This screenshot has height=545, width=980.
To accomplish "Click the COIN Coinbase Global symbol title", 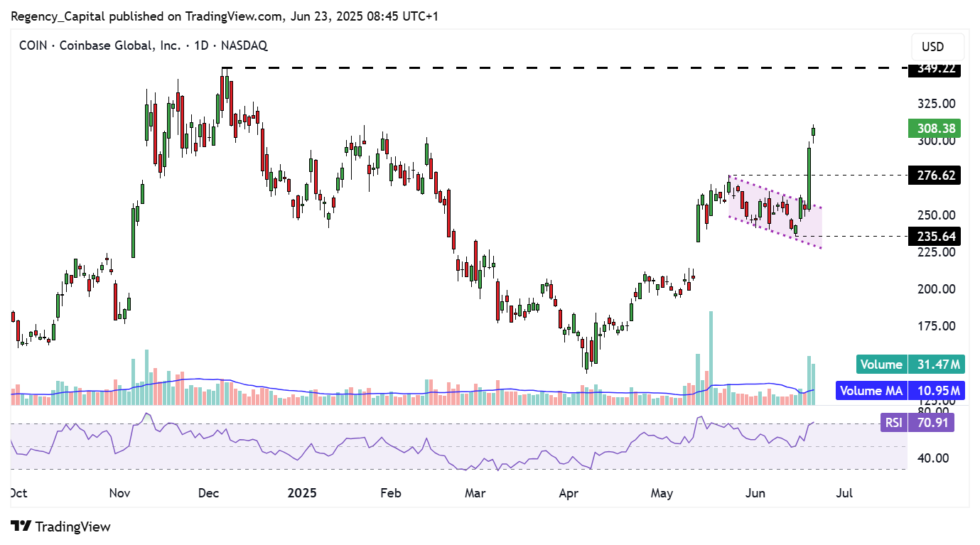I will [x=143, y=45].
